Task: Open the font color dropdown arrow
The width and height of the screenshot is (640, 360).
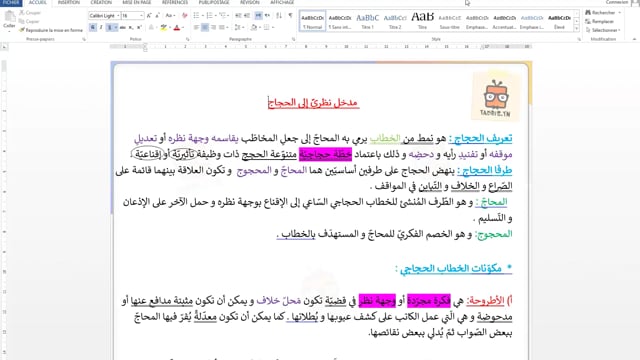Action: pos(182,27)
